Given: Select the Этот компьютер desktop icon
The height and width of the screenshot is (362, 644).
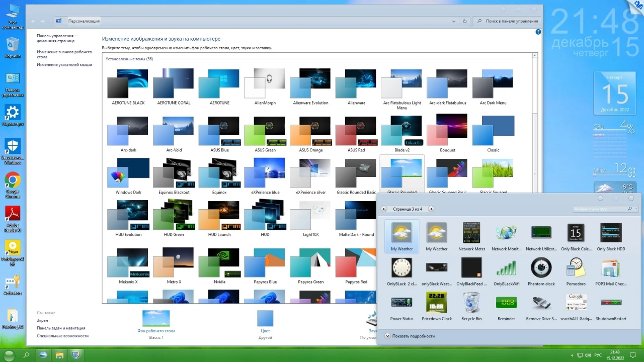Looking at the screenshot, I should tap(13, 17).
